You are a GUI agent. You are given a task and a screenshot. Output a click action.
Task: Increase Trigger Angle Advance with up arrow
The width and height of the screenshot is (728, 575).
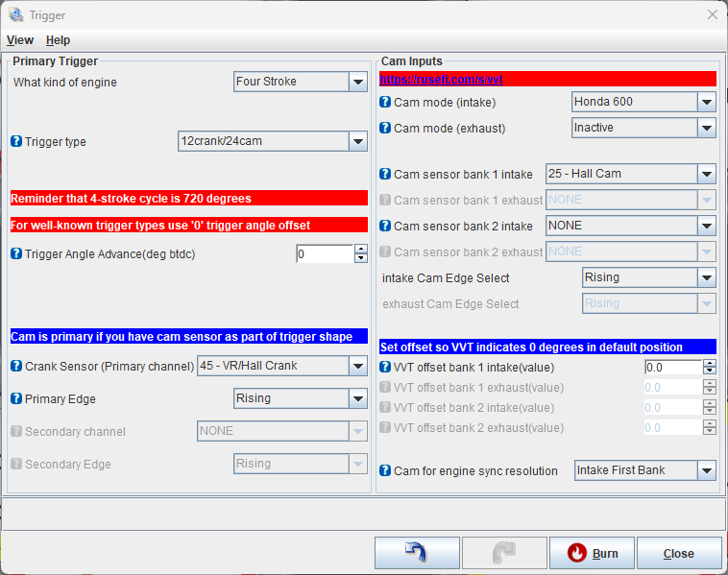click(x=361, y=250)
